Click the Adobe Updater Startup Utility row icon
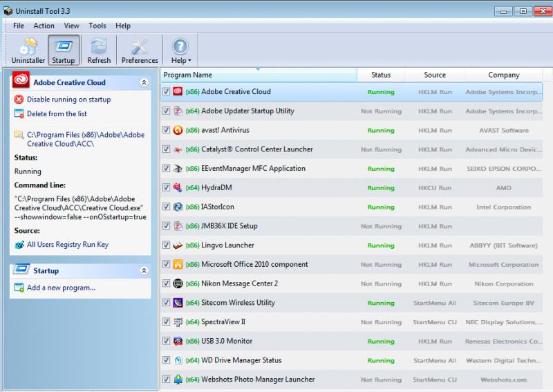The image size is (553, 392). pyautogui.click(x=178, y=111)
